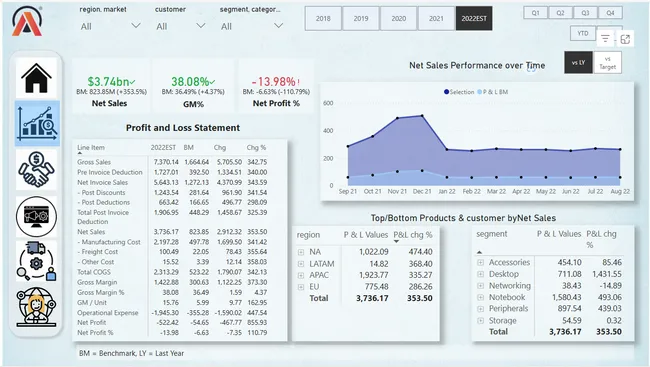Select the YTD filter button
The width and height of the screenshot is (650, 367).
click(x=583, y=33)
